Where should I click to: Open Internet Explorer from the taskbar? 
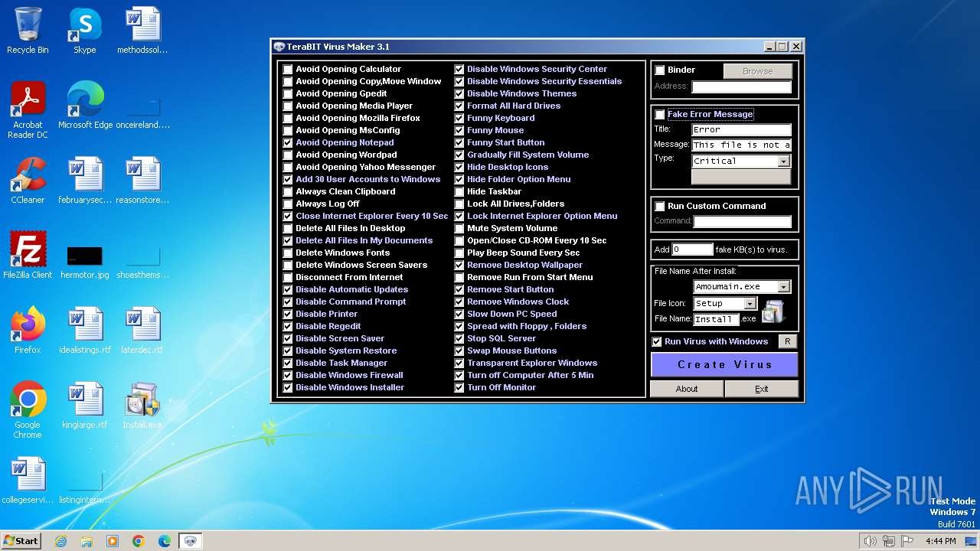[60, 541]
